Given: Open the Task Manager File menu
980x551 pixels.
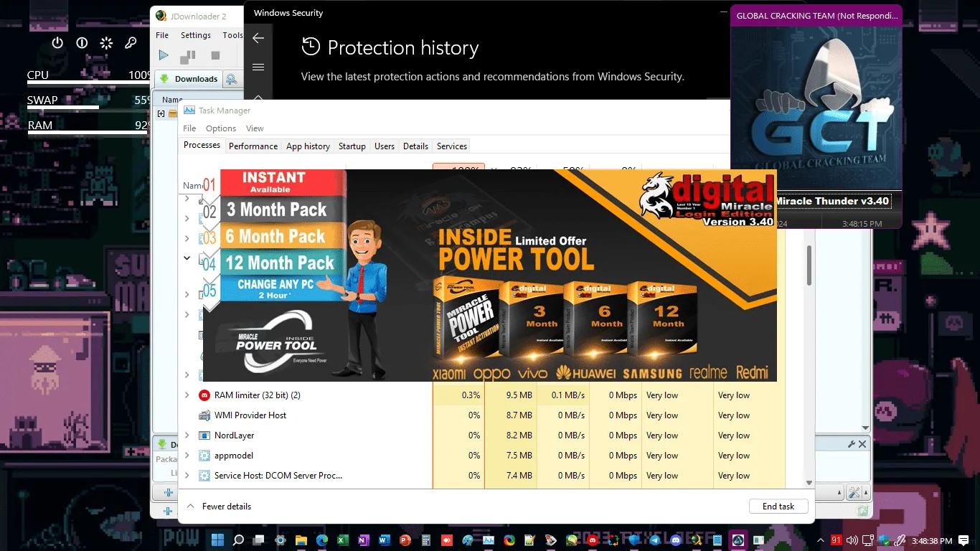Looking at the screenshot, I should [189, 128].
